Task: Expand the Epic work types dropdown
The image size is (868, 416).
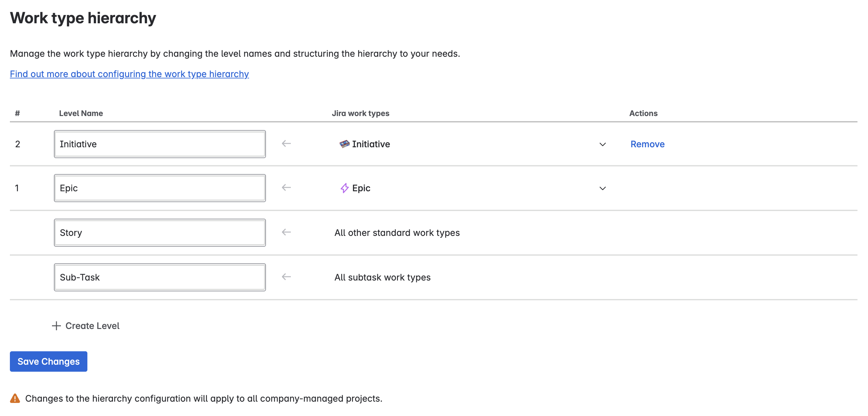Action: pyautogui.click(x=603, y=188)
